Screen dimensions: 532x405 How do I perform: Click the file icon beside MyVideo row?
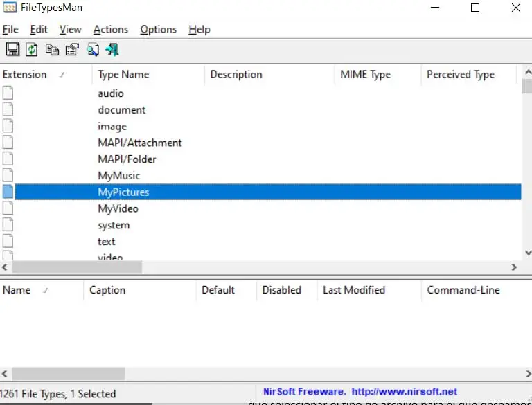point(8,208)
